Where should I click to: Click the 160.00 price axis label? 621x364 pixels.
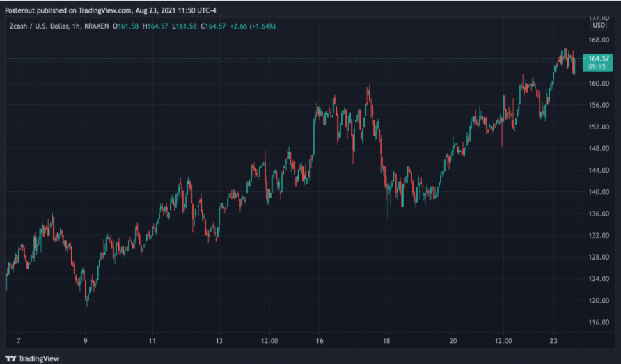tap(599, 84)
